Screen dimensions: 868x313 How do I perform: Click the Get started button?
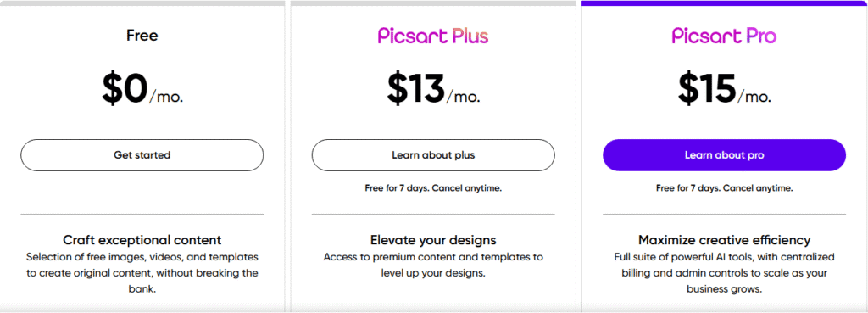(142, 155)
